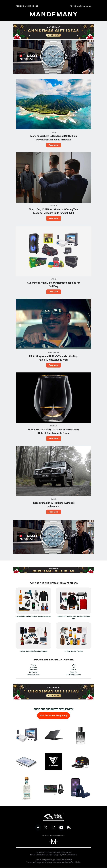This screenshot has height=868, width=107.
Task: Click the Man of Many M logo in the footer
Action: (53, 841)
